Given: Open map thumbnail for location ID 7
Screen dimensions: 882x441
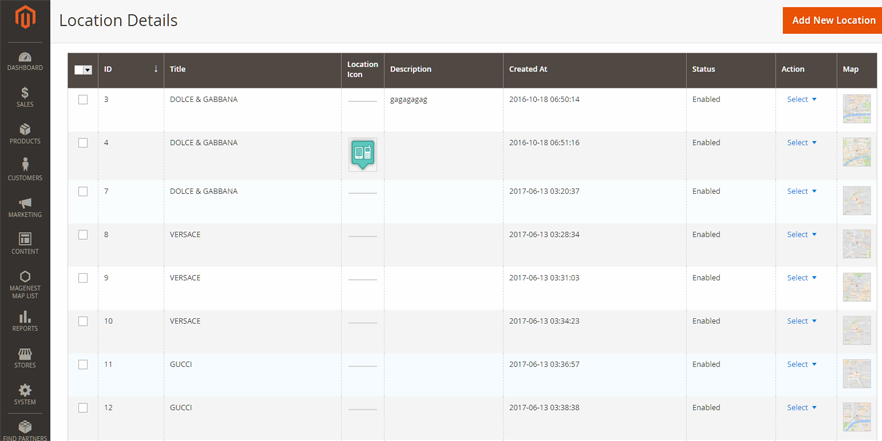Looking at the screenshot, I should click(857, 201).
